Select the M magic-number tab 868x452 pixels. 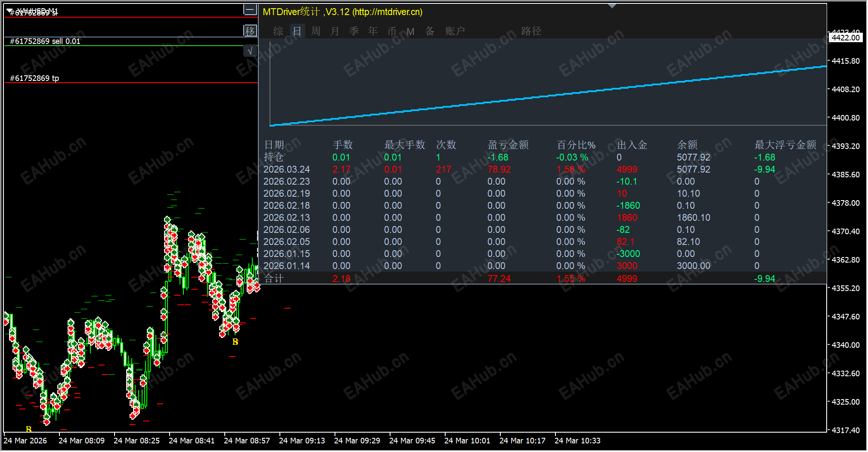[411, 31]
